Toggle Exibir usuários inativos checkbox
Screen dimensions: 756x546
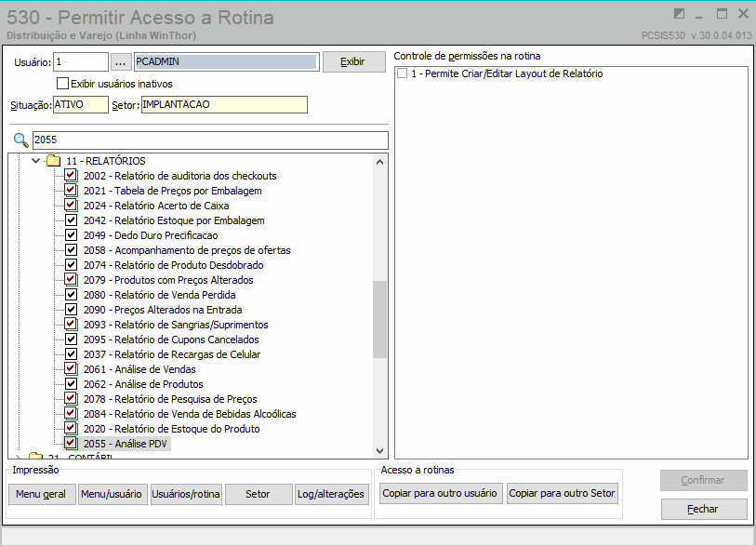(62, 84)
